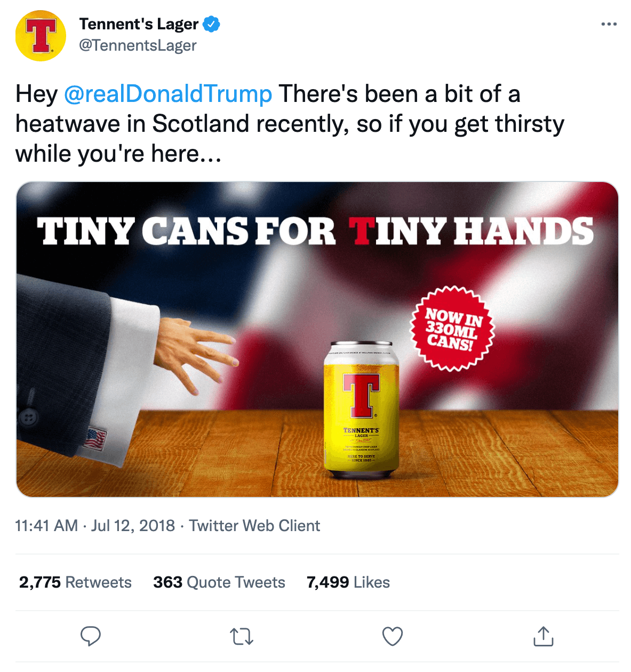Click Tennent's Lager profile avatar
Image resolution: width=631 pixels, height=672 pixels.
coord(41,36)
